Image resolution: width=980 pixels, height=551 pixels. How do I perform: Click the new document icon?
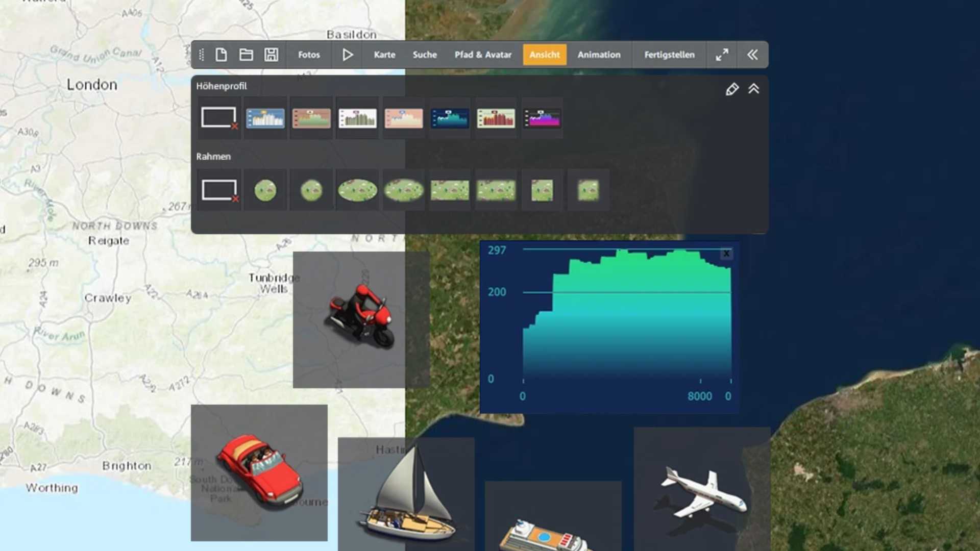click(x=221, y=55)
